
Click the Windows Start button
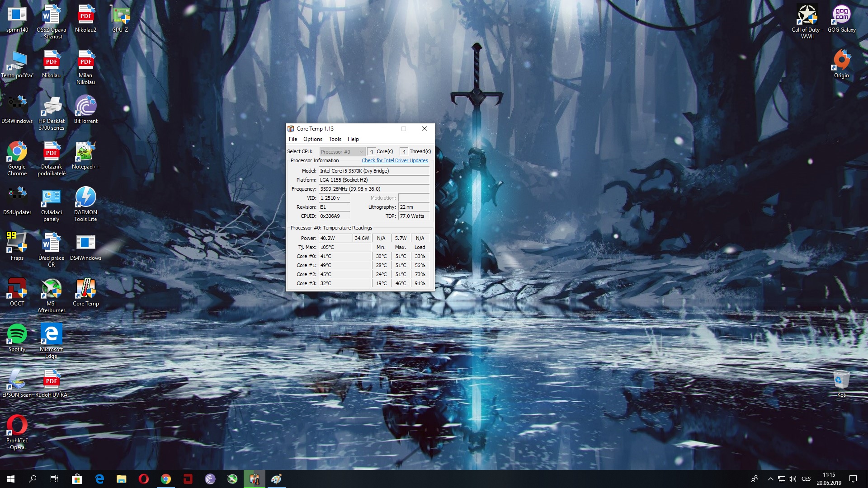11,479
